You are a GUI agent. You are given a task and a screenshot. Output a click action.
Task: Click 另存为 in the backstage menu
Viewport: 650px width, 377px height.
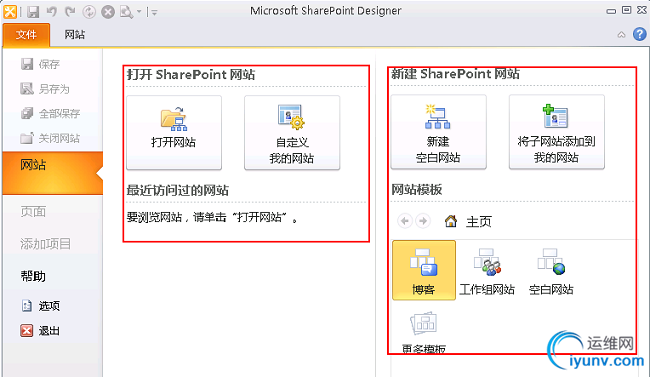coord(45,89)
